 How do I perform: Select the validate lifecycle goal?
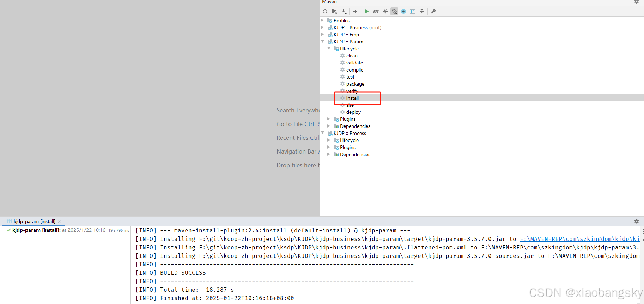tap(354, 63)
